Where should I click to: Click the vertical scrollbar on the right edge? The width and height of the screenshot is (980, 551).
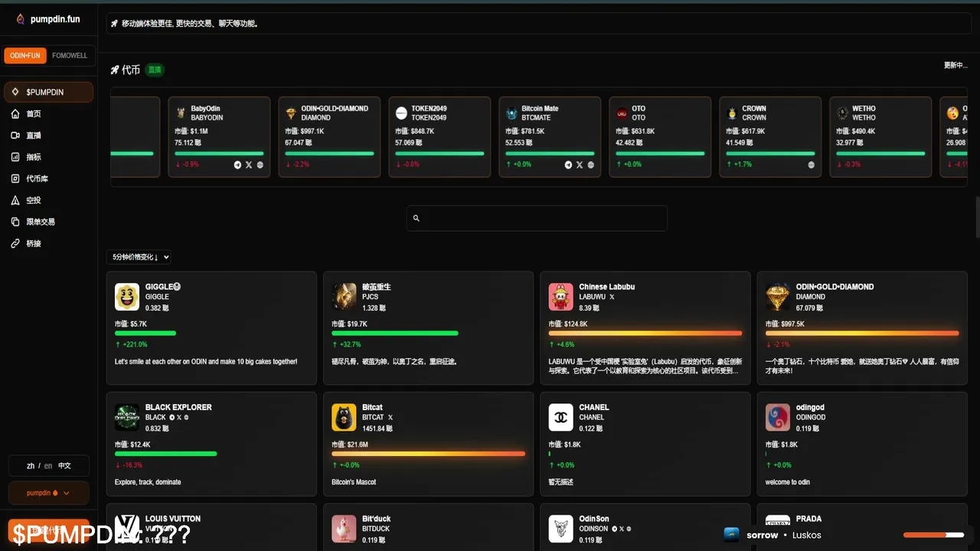[x=977, y=218]
